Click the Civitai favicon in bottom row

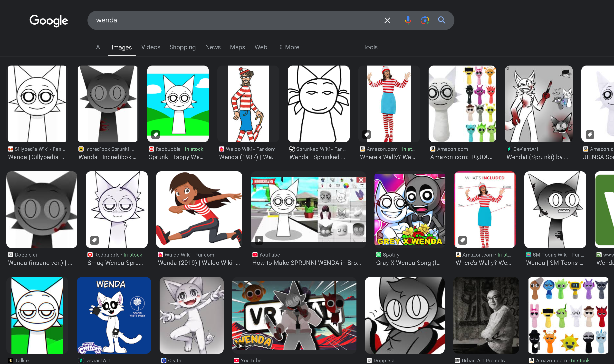coord(164,360)
